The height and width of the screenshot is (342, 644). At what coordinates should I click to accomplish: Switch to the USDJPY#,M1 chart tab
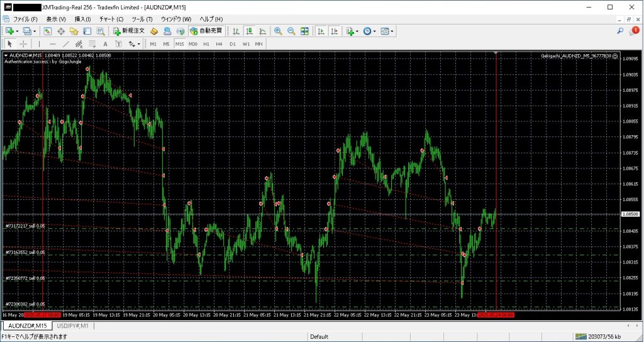click(x=73, y=326)
